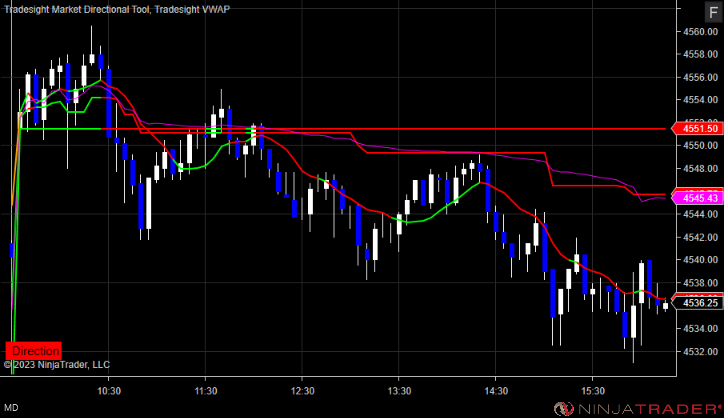Image resolution: width=724 pixels, height=418 pixels.
Task: Click the F button in the top-right corner
Action: (713, 12)
